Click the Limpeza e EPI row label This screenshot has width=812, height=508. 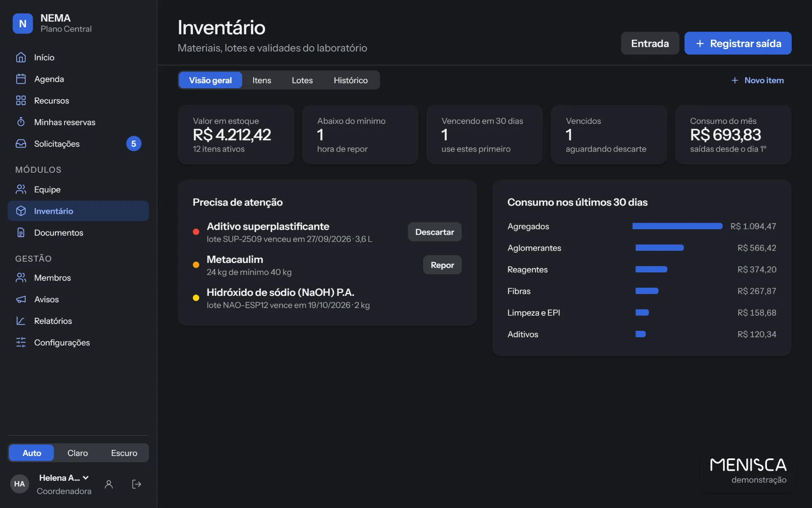point(533,313)
